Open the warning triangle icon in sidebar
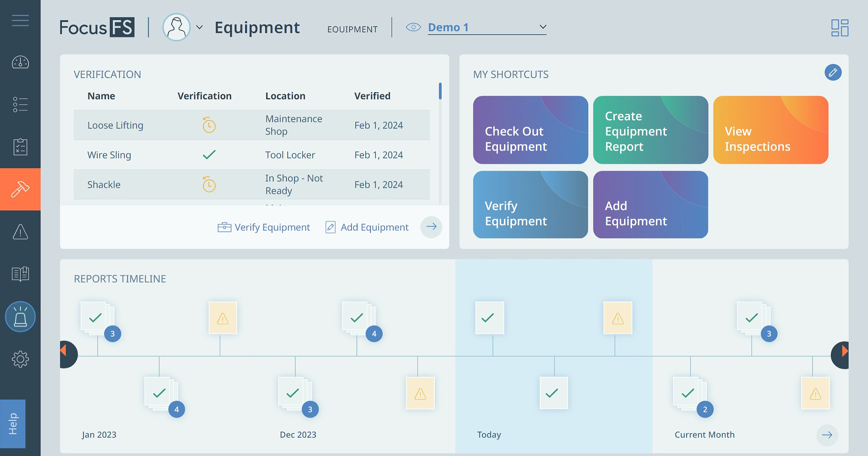868x456 pixels. click(x=20, y=232)
